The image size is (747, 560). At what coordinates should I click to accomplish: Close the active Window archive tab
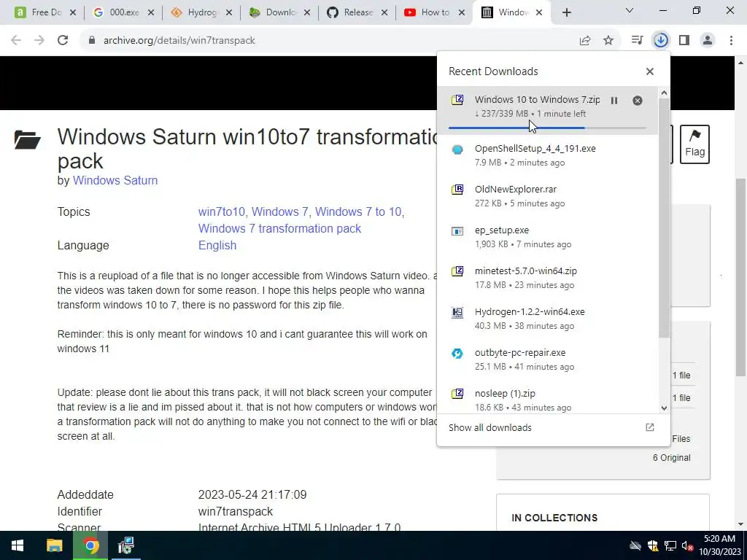(x=539, y=13)
